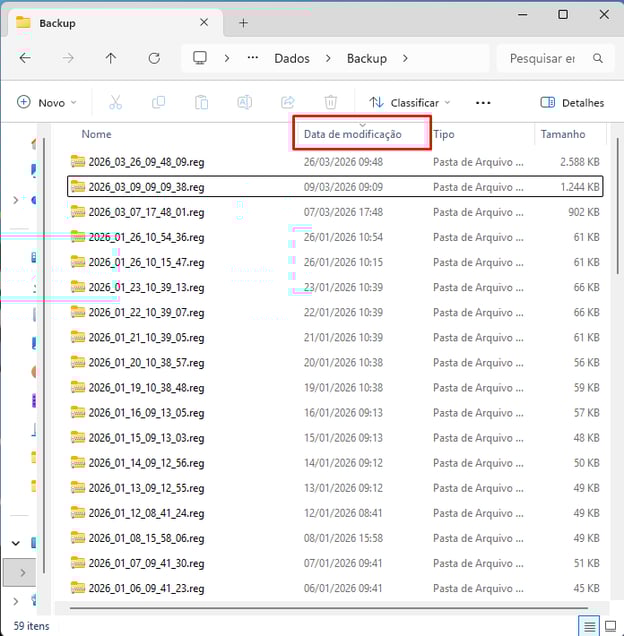Click the Paste clipboard icon

[201, 102]
